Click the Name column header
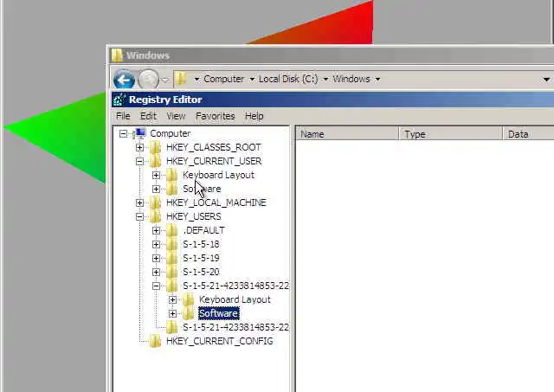Viewport: 554px width, 392px height. [347, 134]
